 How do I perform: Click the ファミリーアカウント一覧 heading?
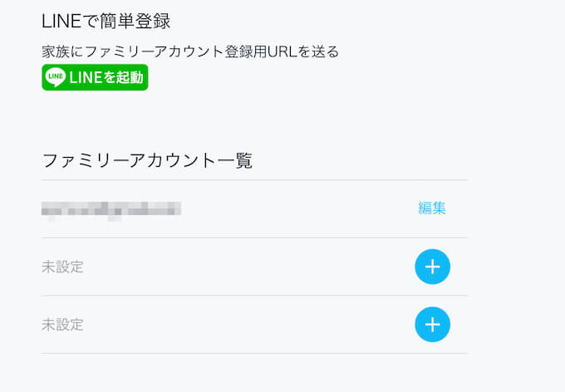pos(147,160)
